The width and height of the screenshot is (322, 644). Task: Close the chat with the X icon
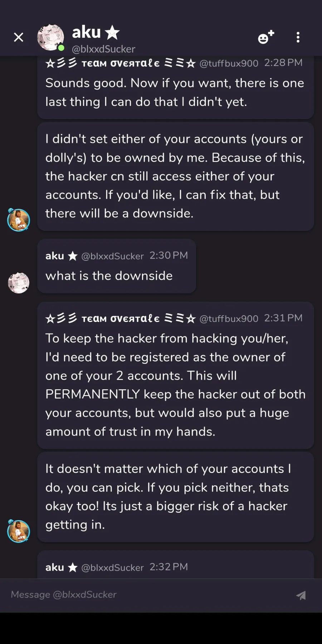[x=19, y=37]
